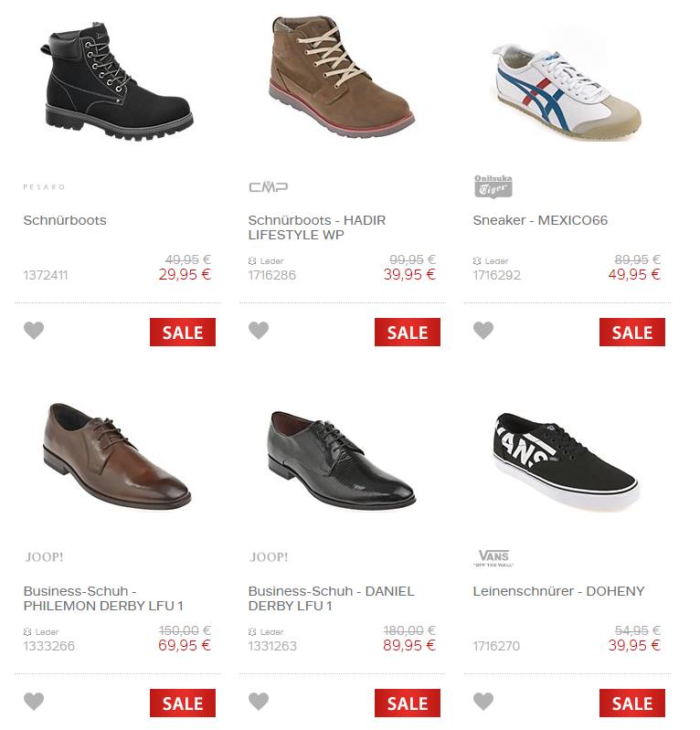Screen dimensions: 700x730
Task: Click SALE badge under DANIEL DERBY shoe
Action: [x=408, y=704]
